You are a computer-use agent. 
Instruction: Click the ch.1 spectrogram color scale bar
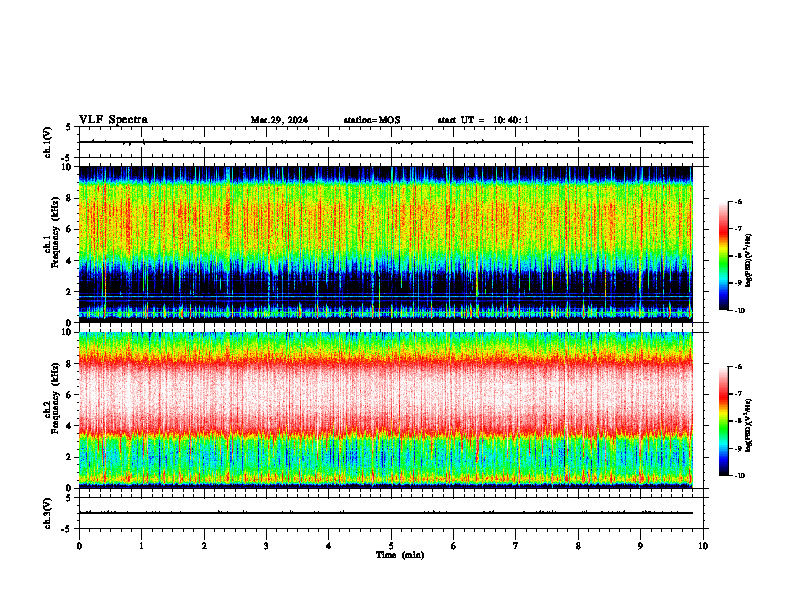point(723,256)
